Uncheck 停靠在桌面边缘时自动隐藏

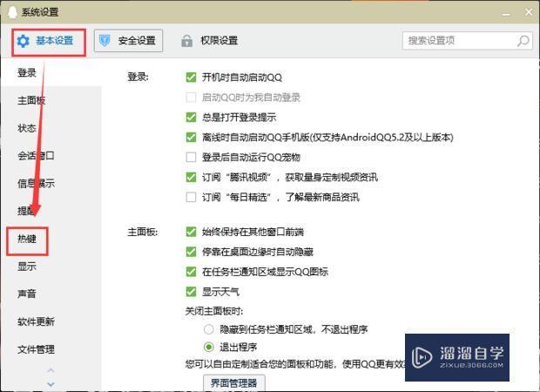click(191, 252)
